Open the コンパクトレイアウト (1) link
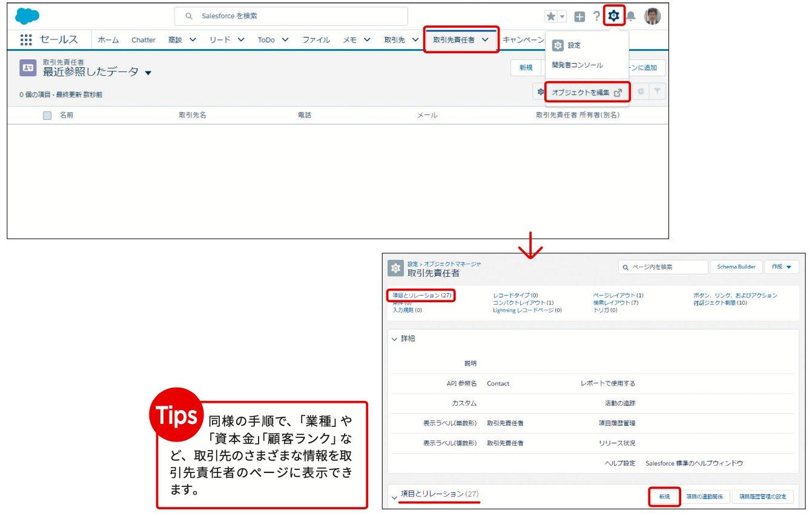Image resolution: width=812 pixels, height=516 pixels. point(523,303)
